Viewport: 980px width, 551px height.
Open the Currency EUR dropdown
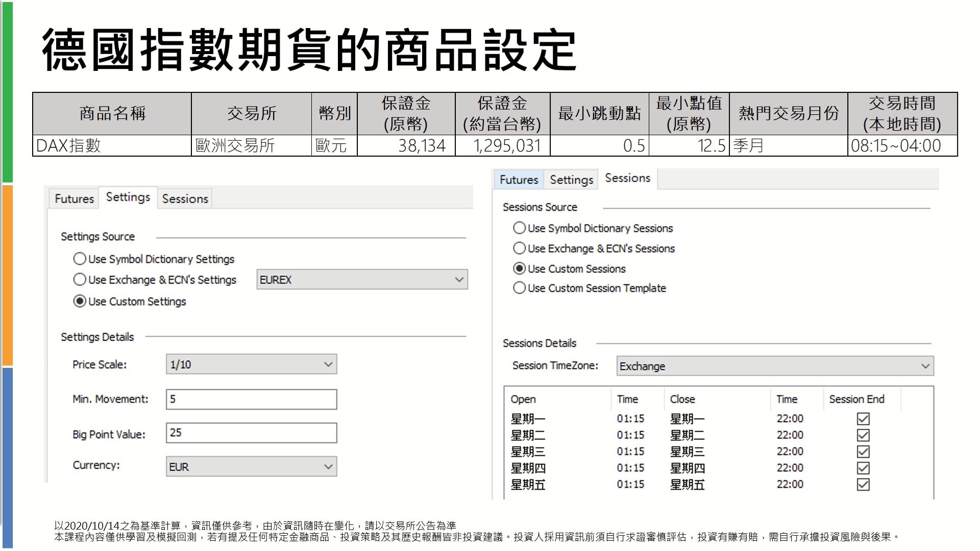click(x=251, y=466)
